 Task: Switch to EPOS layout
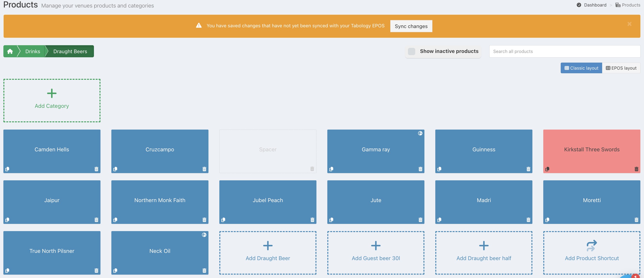click(621, 68)
